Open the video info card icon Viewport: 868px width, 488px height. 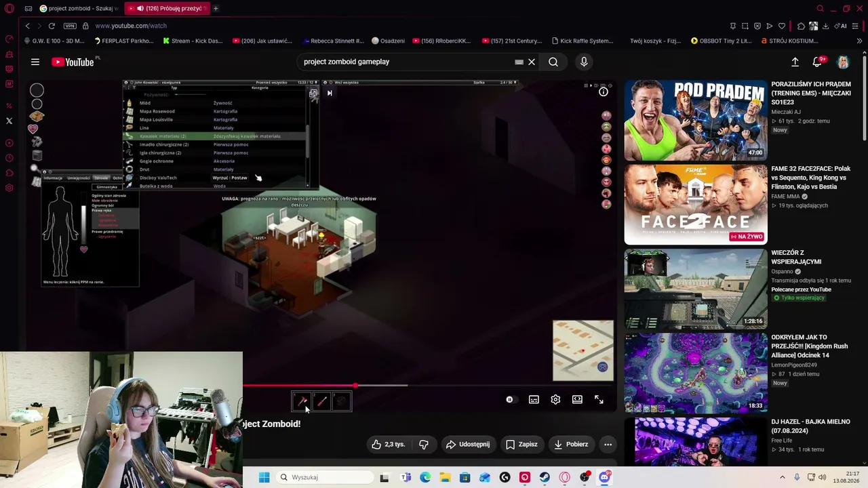coord(604,92)
